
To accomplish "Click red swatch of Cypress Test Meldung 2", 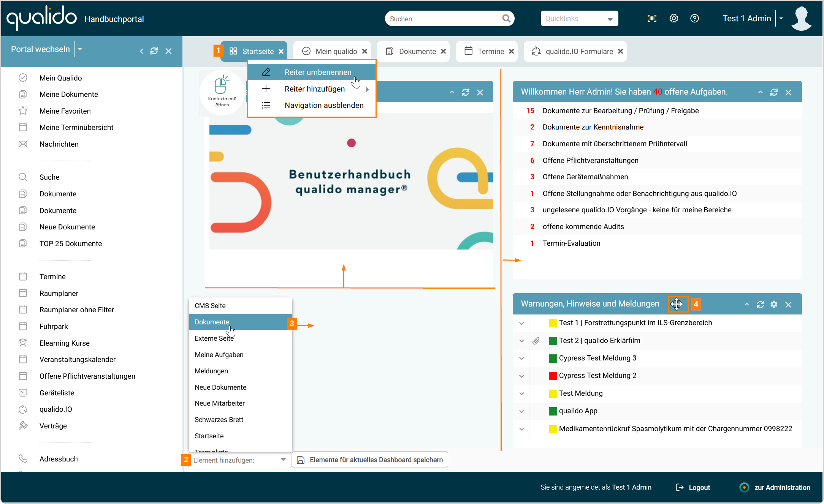I will pyautogui.click(x=553, y=376).
